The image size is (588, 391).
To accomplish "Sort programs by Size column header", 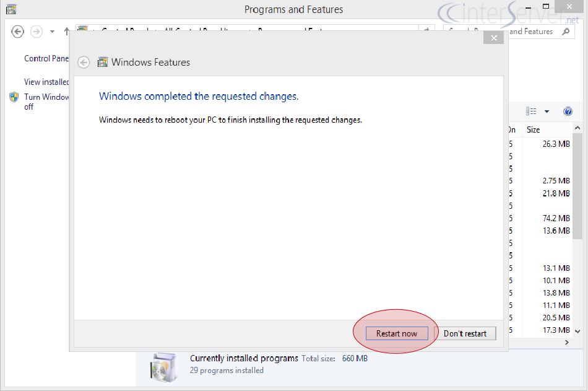I will (534, 130).
